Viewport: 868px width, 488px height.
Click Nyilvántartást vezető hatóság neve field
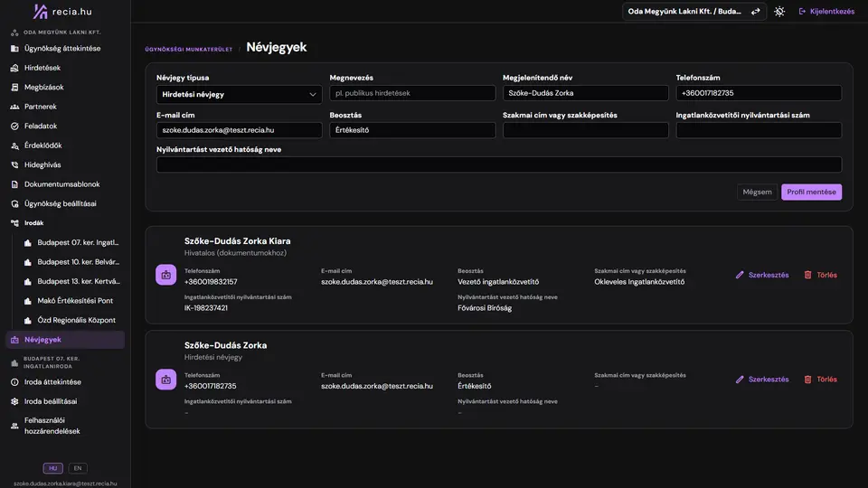499,164
